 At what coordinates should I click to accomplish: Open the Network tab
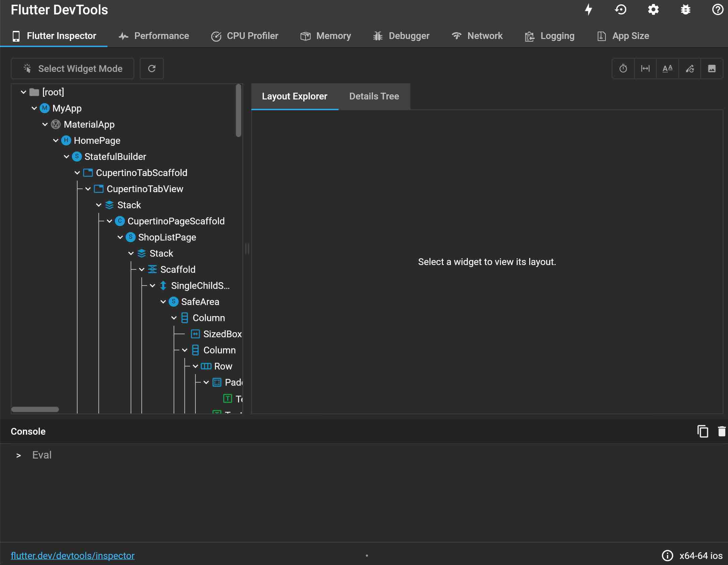pyautogui.click(x=477, y=36)
